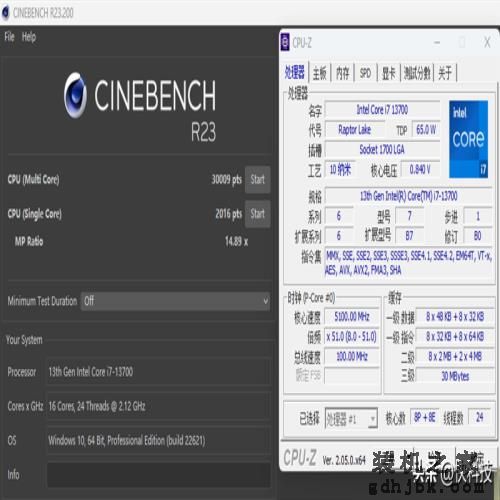
Task: Select the 处理器 tab in CPU-Z
Action: [x=295, y=72]
